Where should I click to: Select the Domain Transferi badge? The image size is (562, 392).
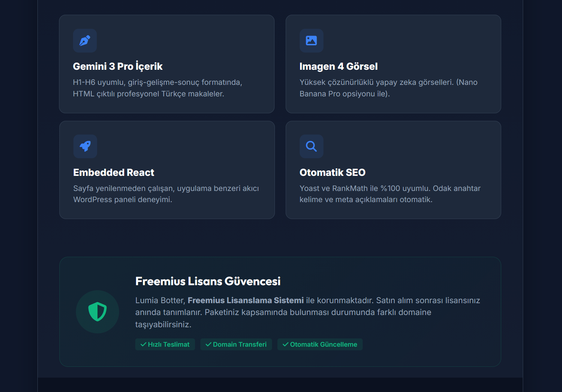[236, 344]
